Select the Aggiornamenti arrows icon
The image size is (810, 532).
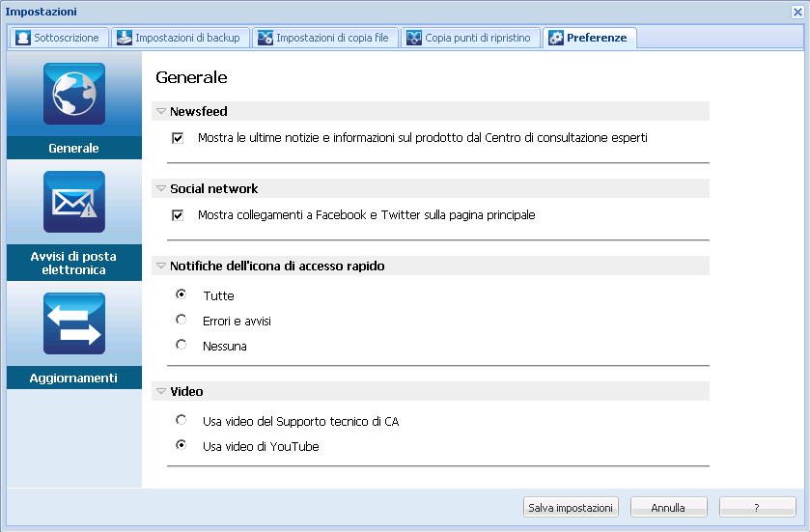pyautogui.click(x=74, y=323)
